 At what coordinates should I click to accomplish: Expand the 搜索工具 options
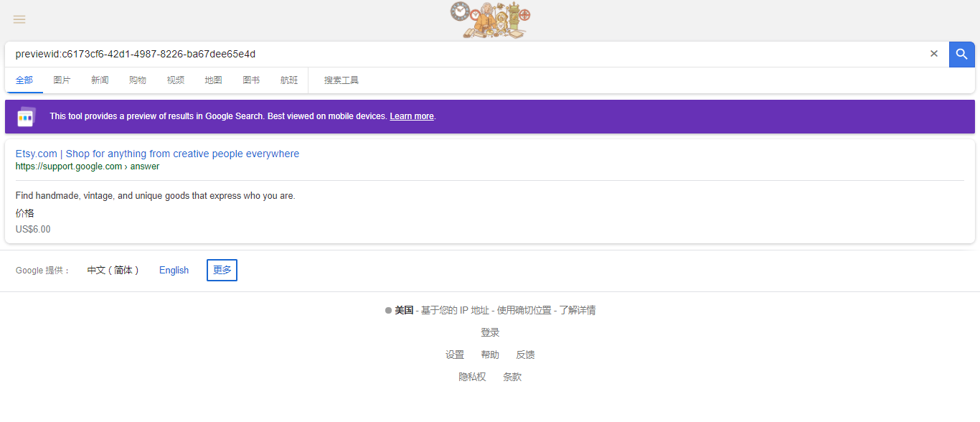(341, 80)
